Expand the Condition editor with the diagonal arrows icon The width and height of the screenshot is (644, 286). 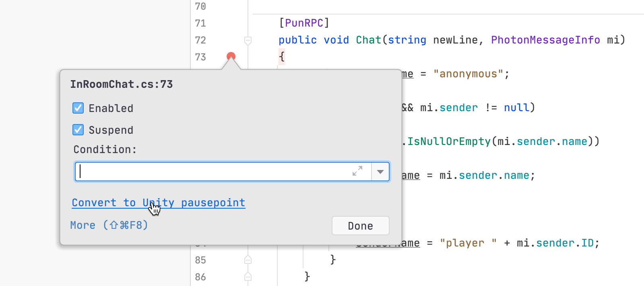357,171
